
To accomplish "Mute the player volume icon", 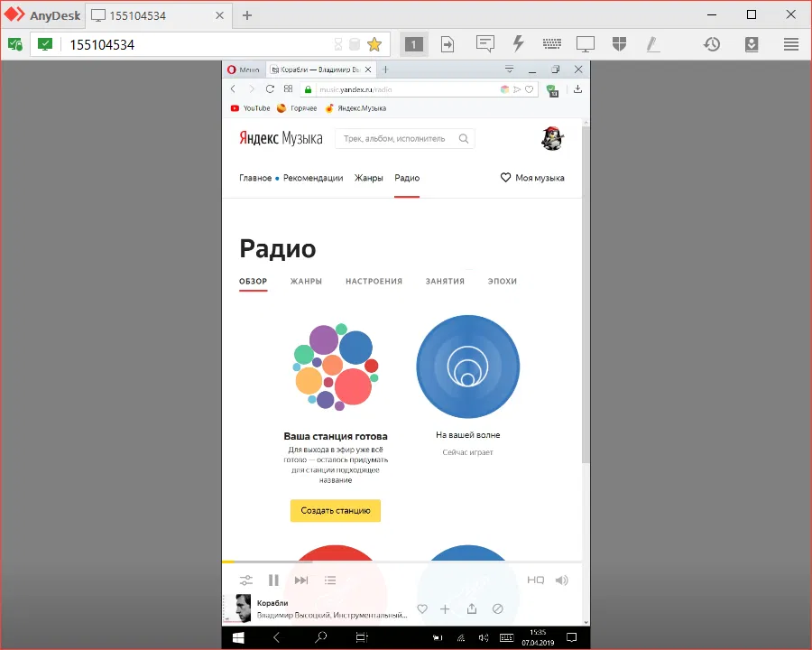I will pyautogui.click(x=562, y=580).
